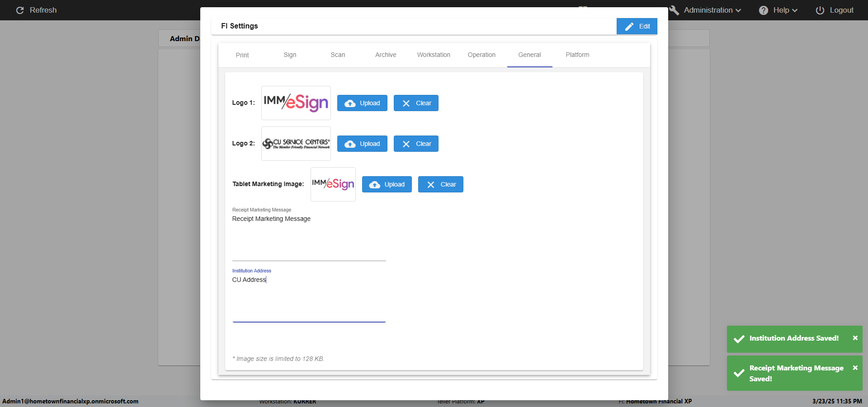Viewport: 868px width, 407px height.
Task: Expand the Help dropdown chevron
Action: click(795, 10)
